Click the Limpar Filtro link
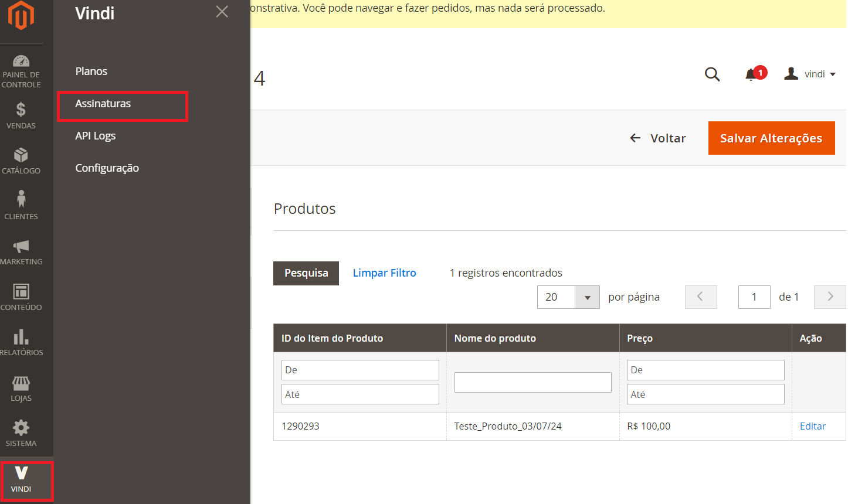Image resolution: width=848 pixels, height=504 pixels. 384,273
